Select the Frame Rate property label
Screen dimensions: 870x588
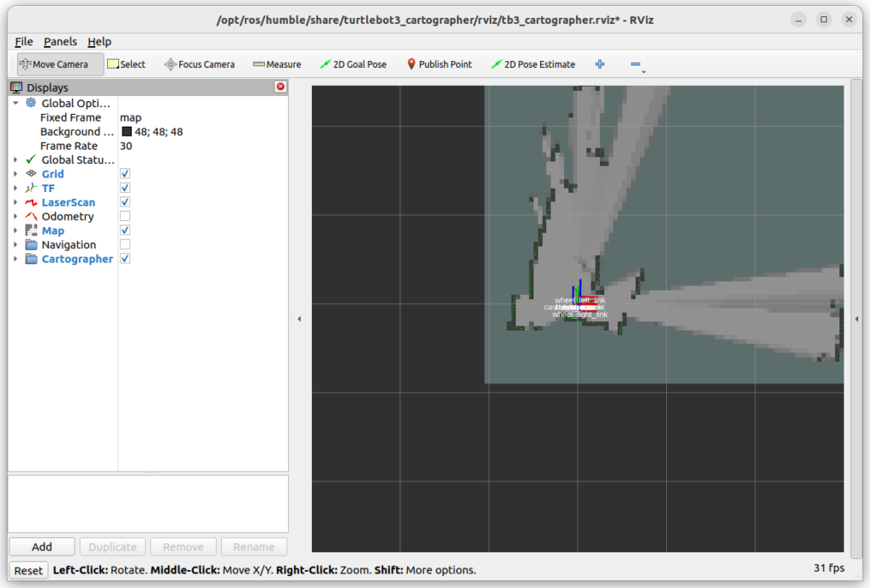69,146
